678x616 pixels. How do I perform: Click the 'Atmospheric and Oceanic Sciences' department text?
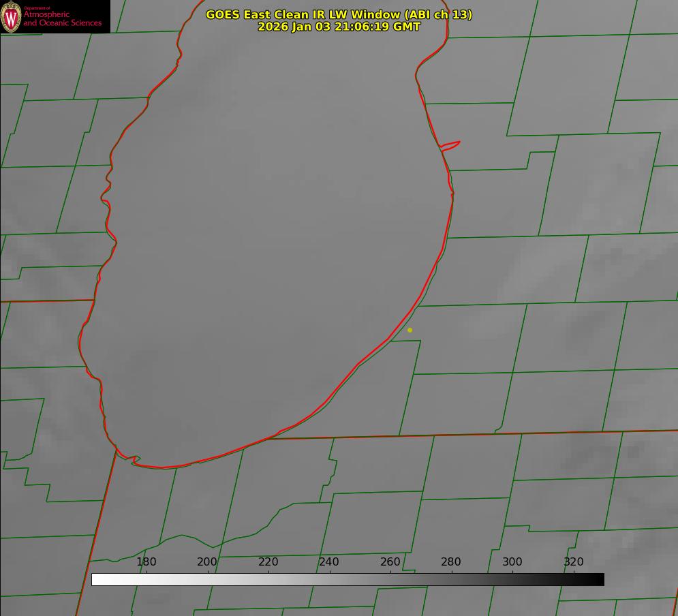pos(62,18)
